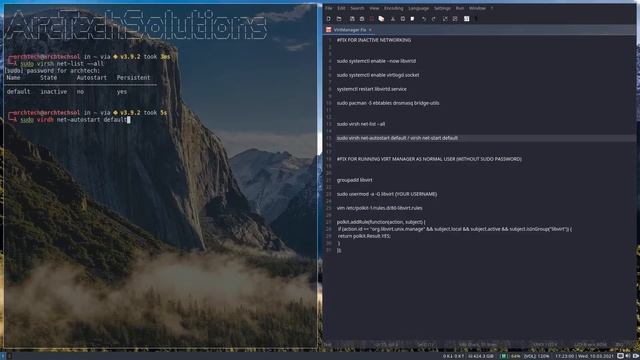Click the workspace indicator in the bottom panel
640x360 pixels.
[3, 356]
